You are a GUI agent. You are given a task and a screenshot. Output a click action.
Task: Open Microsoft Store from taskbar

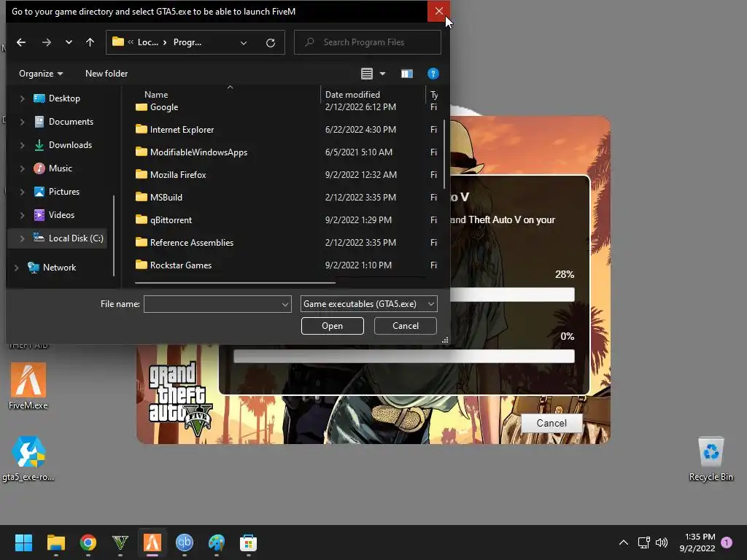click(x=248, y=542)
